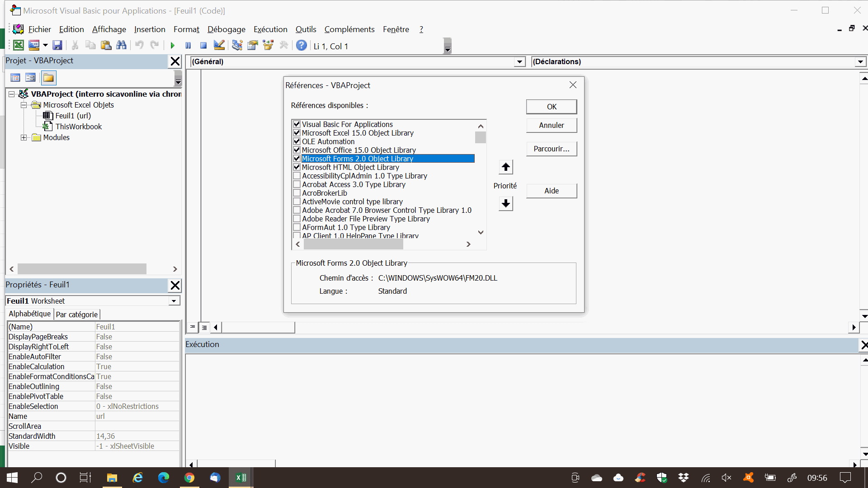Open the Débogage menu
This screenshot has width=868, height=488.
click(226, 29)
